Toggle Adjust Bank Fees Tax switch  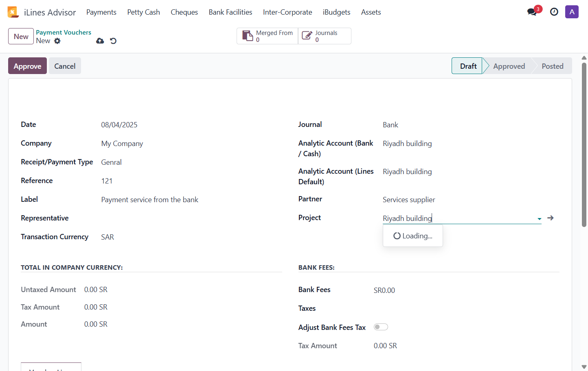(x=381, y=327)
